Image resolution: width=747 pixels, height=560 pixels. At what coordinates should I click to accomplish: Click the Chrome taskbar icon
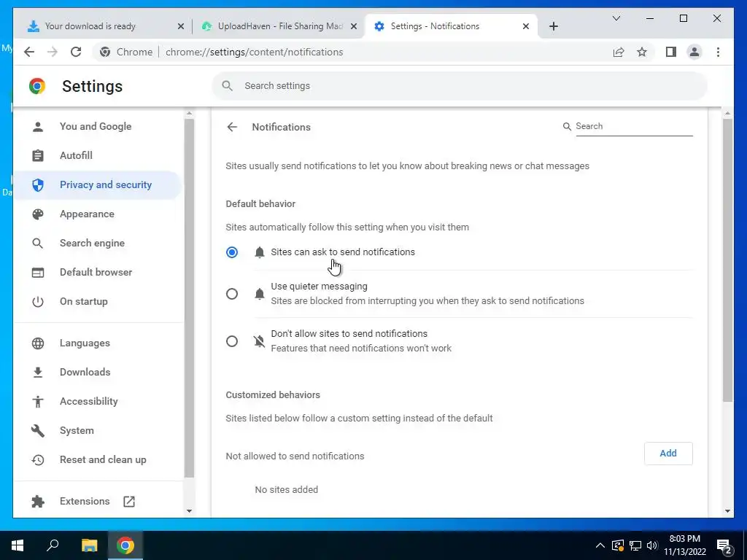coord(125,545)
